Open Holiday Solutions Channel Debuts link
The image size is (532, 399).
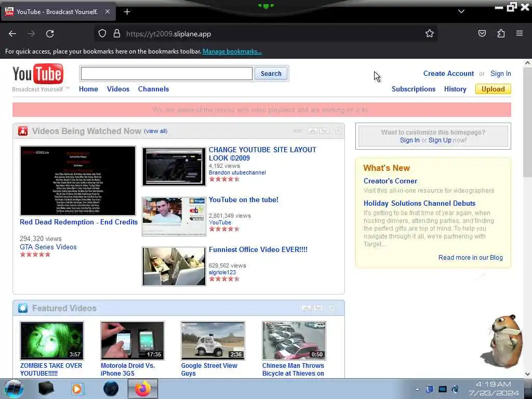pos(419,203)
